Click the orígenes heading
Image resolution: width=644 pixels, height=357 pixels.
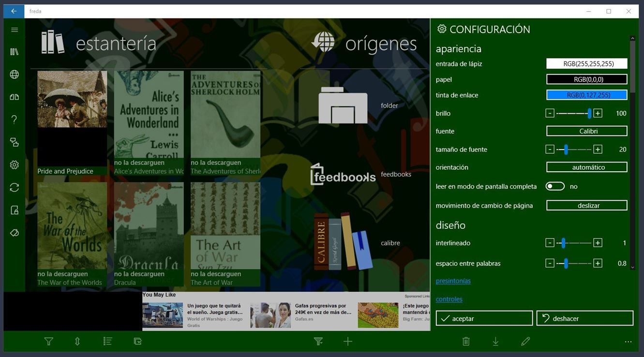(381, 44)
